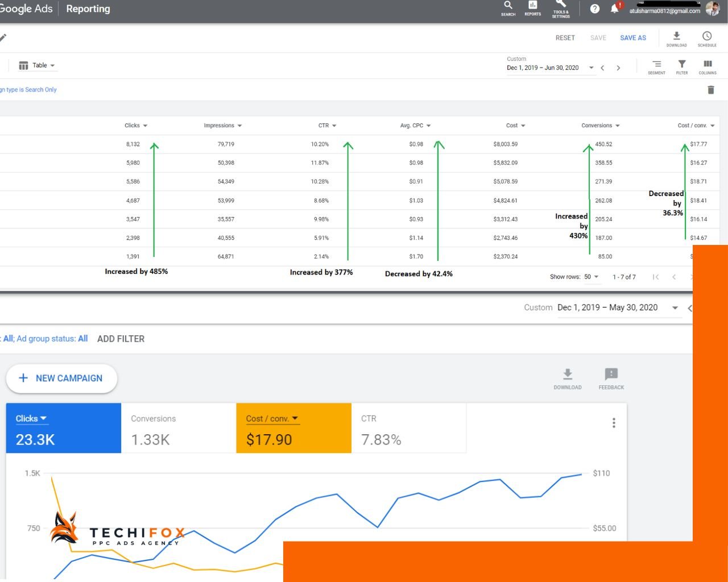The width and height of the screenshot is (728, 582).
Task: Toggle the CTR metric card
Action: [x=408, y=428]
